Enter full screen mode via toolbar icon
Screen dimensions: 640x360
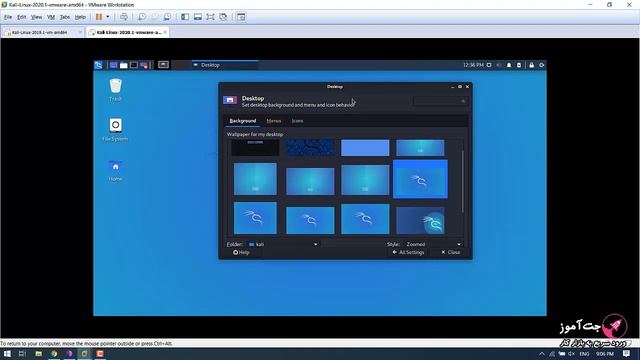210,17
